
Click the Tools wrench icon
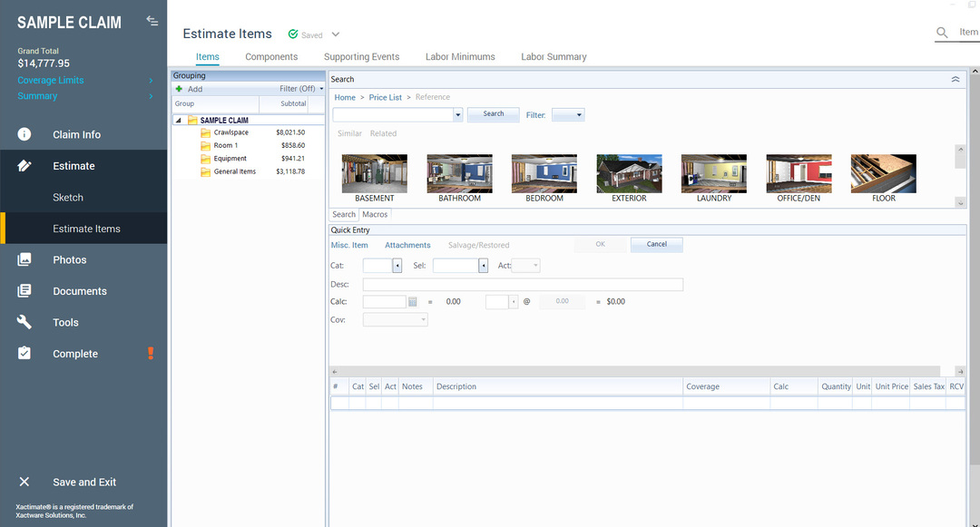coord(24,322)
